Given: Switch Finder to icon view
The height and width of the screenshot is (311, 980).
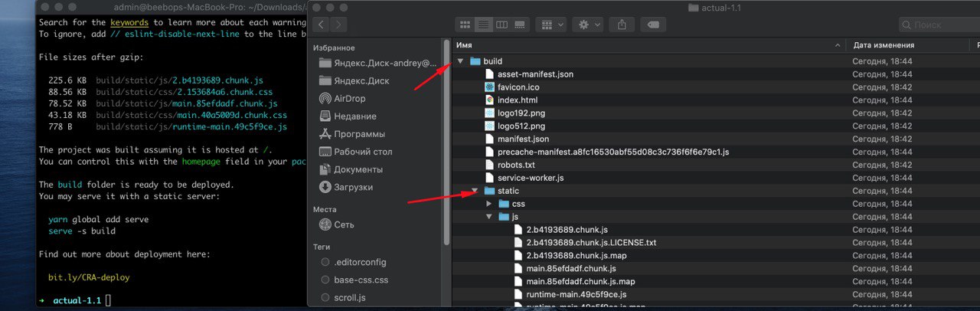Looking at the screenshot, I should click(464, 25).
